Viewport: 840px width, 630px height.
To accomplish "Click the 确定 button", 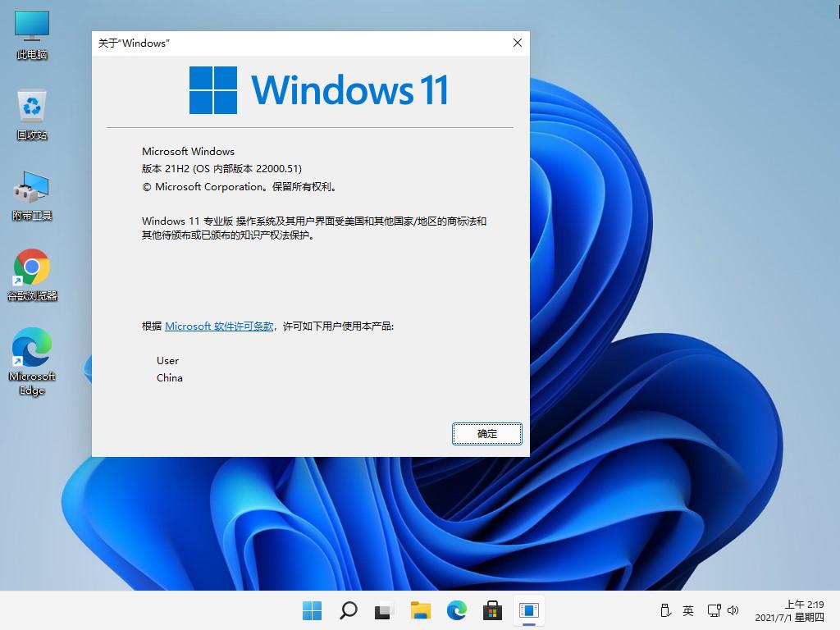I will [487, 434].
